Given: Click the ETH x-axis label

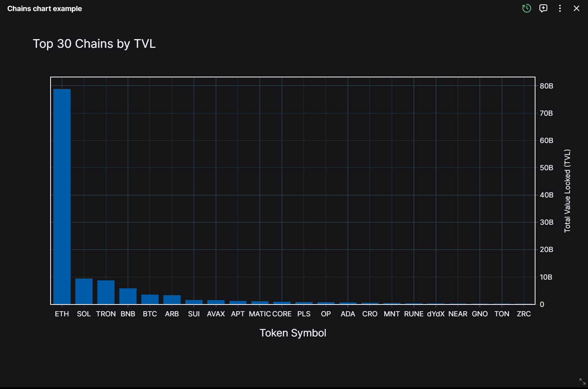Looking at the screenshot, I should (62, 314).
